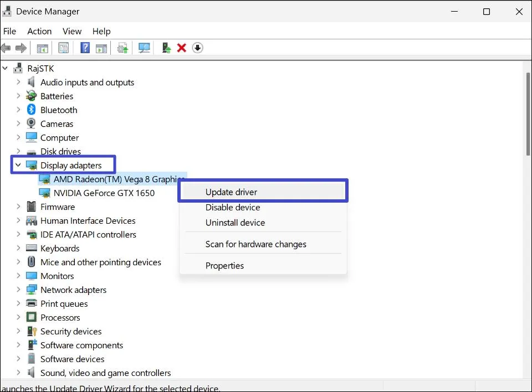The image size is (532, 392).
Task: Collapse the Display adapters chevron
Action: pyautogui.click(x=18, y=165)
